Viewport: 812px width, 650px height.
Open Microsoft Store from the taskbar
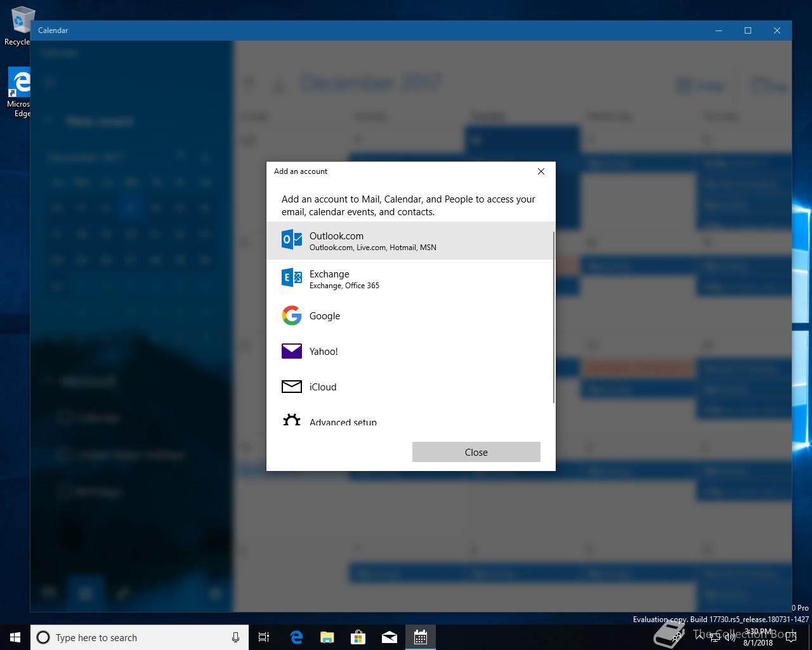point(358,637)
